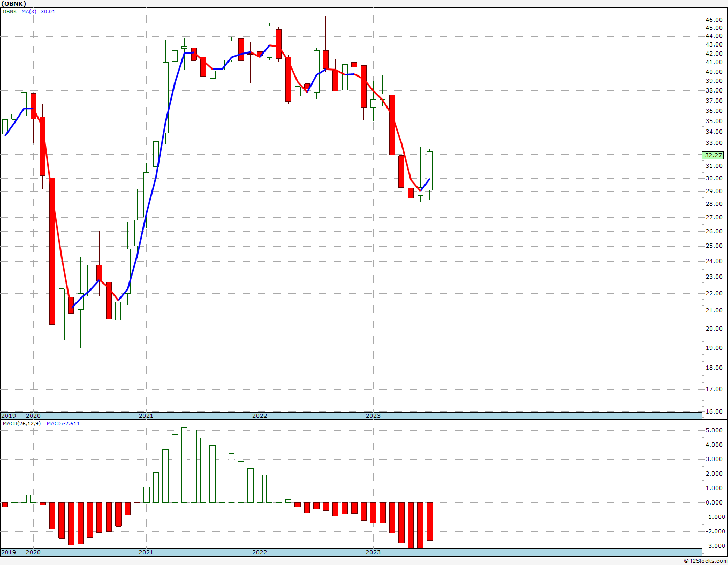Click 2021 on the MACD panel time axis
The image size is (728, 565).
[x=146, y=552]
